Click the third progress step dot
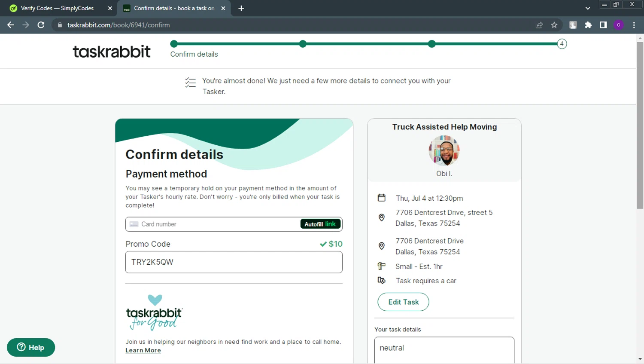Screen dimensions: 644x364 pos(432,44)
